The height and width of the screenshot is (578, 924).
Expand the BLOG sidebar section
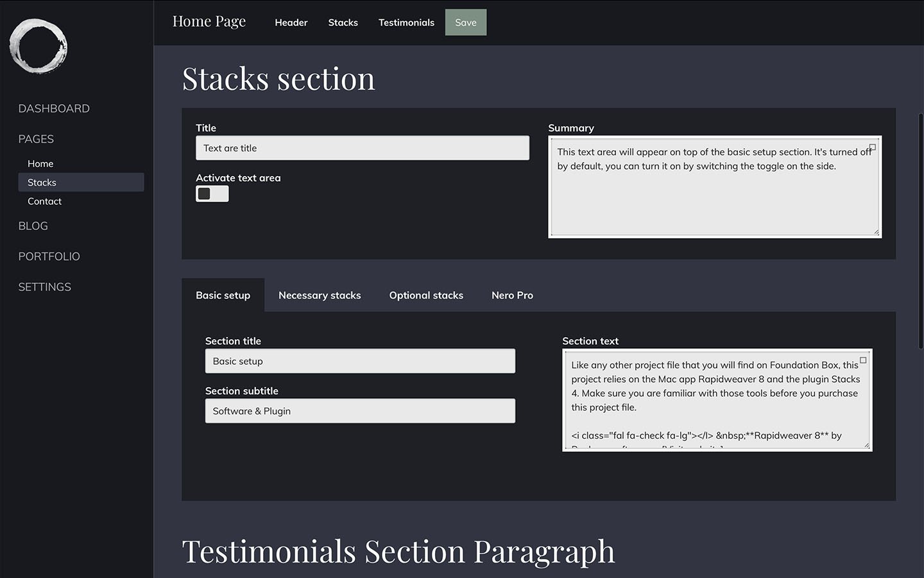pos(33,226)
